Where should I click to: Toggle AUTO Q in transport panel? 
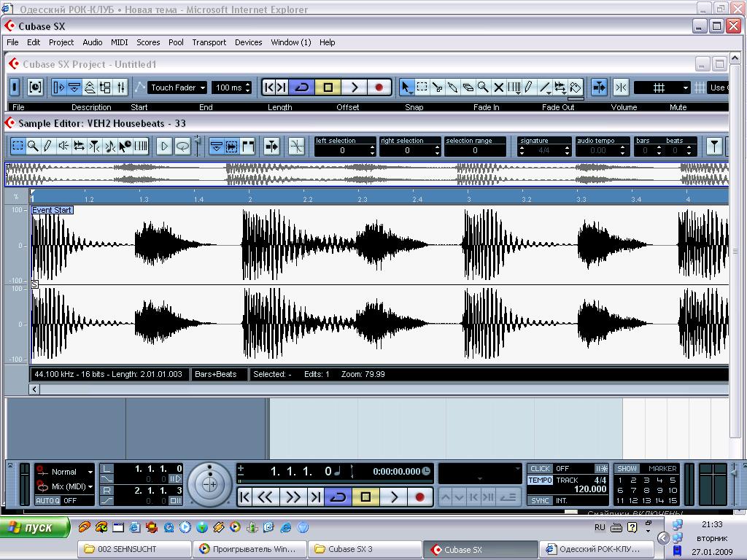[x=47, y=500]
